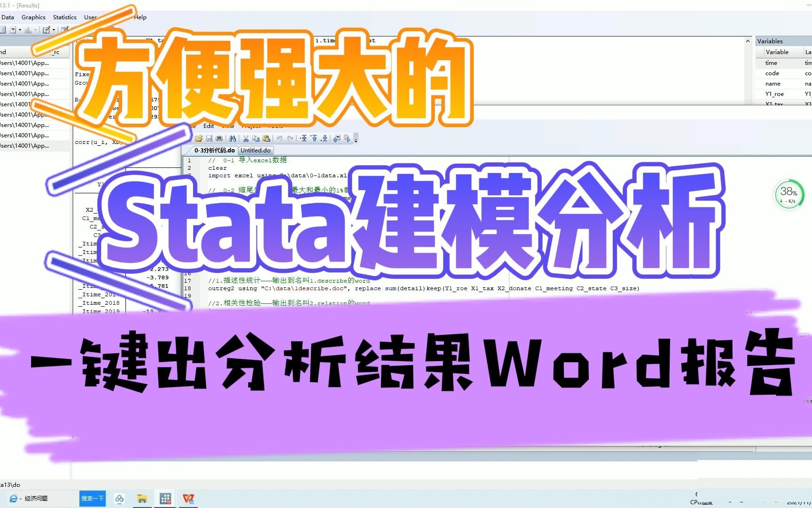Undo last edit in do-file editor
The width and height of the screenshot is (812, 508).
coord(280,138)
